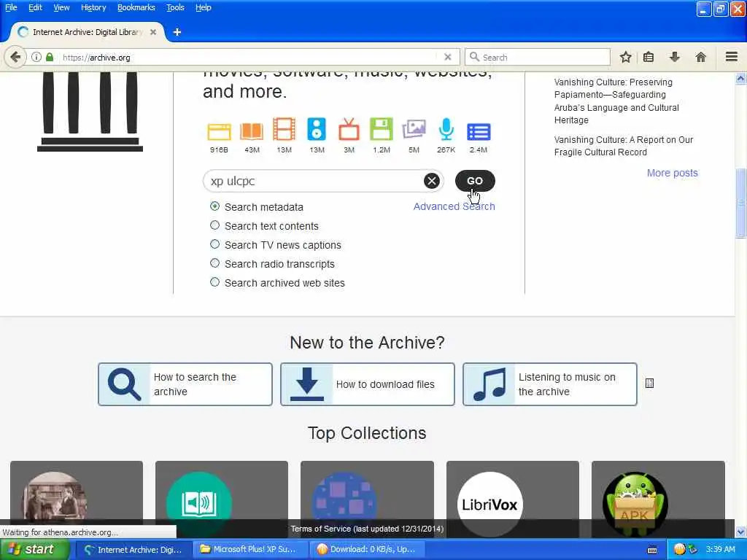Open the Firefox hamburger menu
The image size is (747, 560).
pyautogui.click(x=732, y=57)
